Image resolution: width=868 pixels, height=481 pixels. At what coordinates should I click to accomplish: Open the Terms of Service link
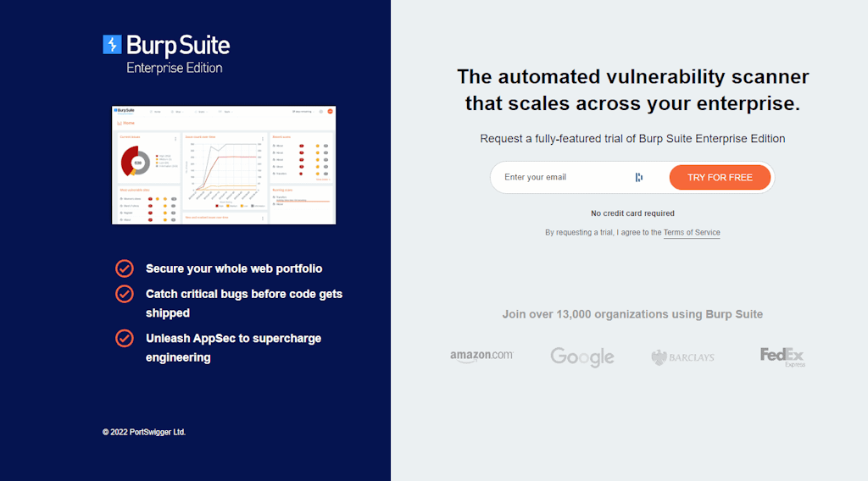pyautogui.click(x=692, y=233)
